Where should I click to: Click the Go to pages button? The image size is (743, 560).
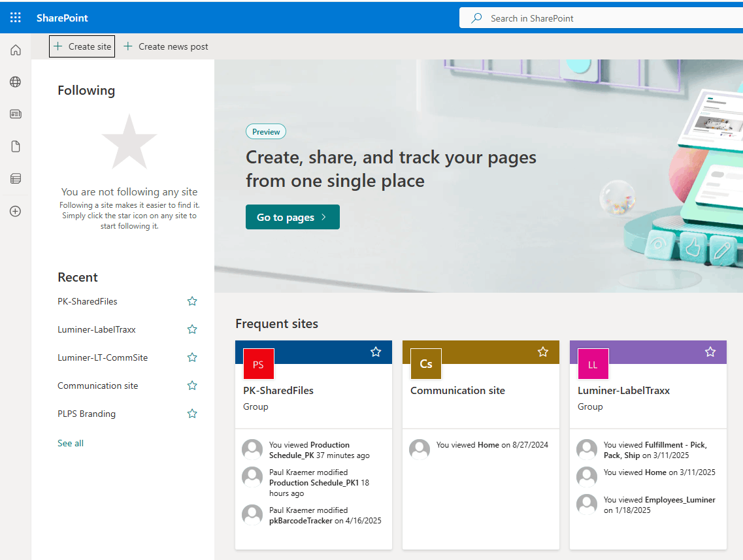coord(292,217)
